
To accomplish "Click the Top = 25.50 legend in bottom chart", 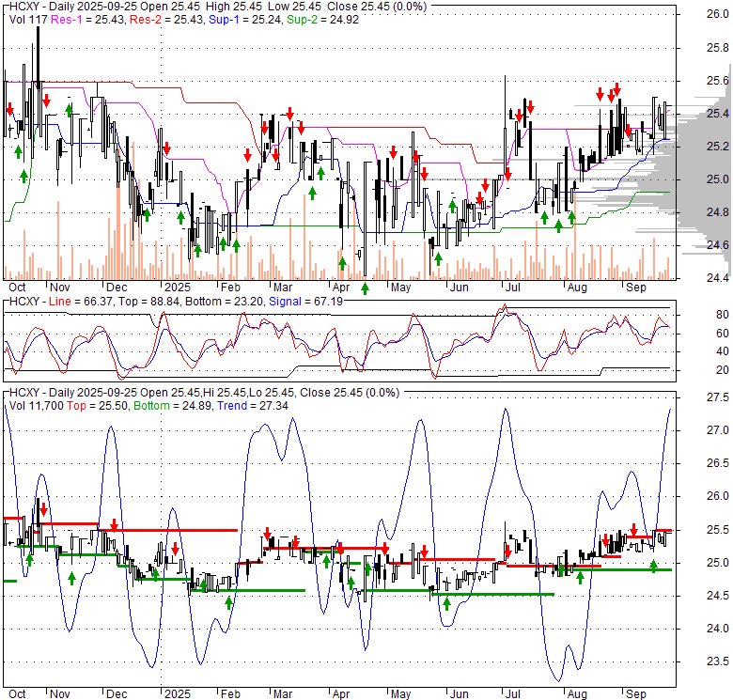I will point(97,406).
